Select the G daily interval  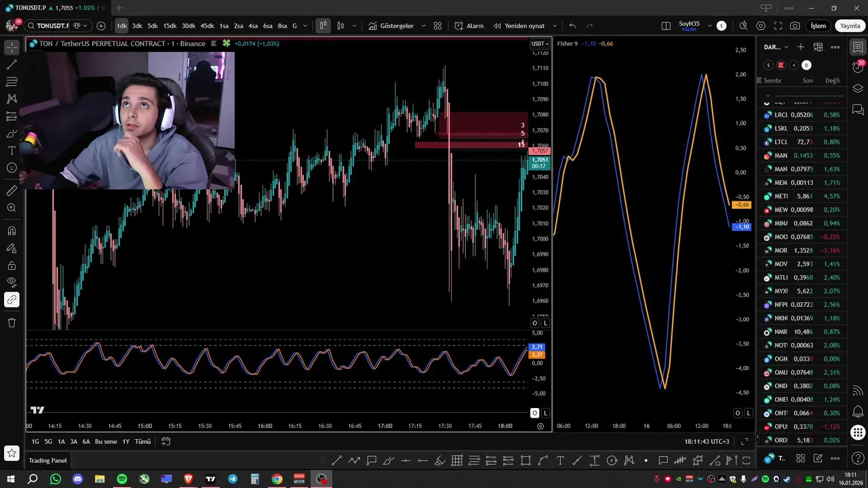tap(294, 26)
